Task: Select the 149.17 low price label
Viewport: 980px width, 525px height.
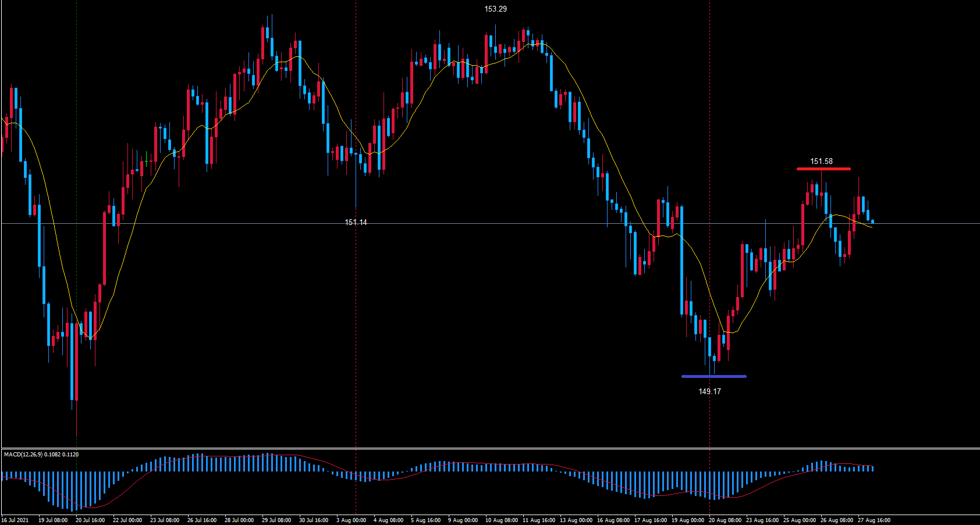Action: click(x=709, y=391)
